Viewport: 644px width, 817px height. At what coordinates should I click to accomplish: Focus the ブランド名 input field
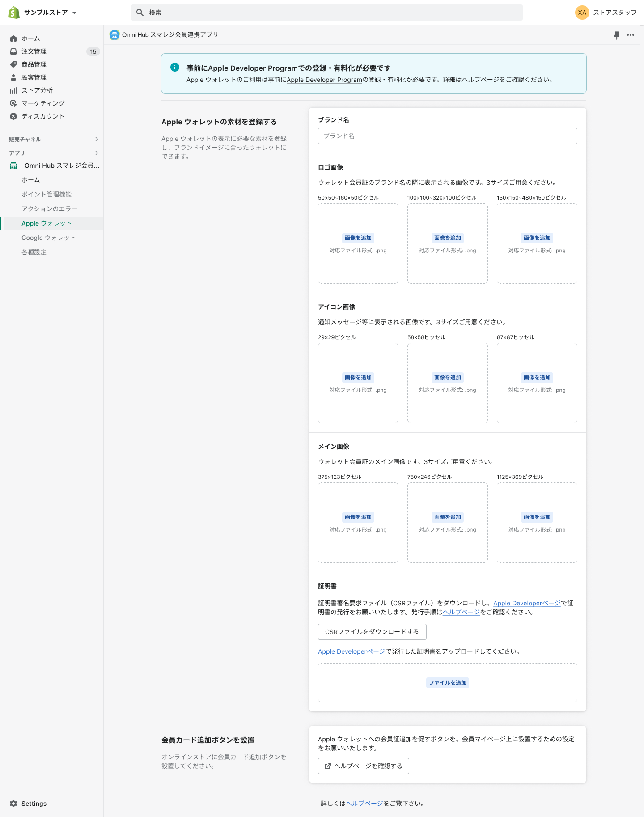tap(448, 136)
